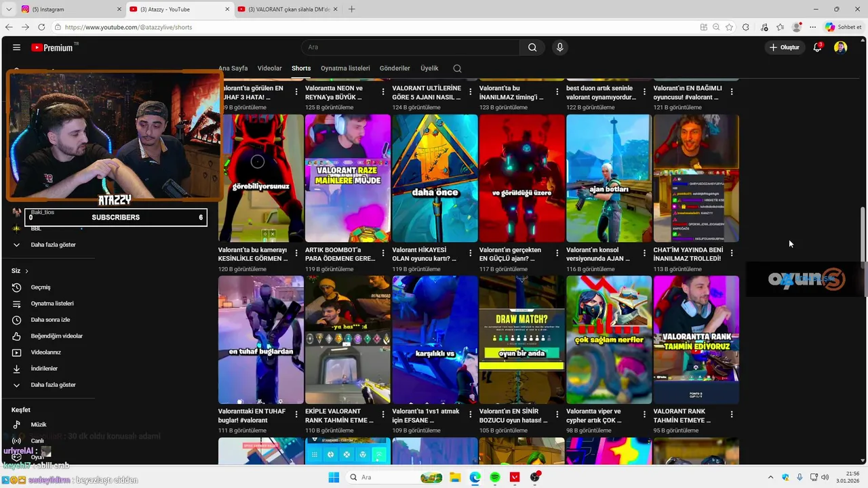Screen dimensions: 868x488
Task: Click the Windows Start button
Action: click(334, 477)
